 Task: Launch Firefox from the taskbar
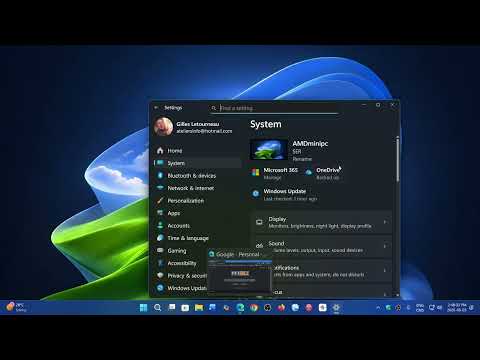pos(281,307)
